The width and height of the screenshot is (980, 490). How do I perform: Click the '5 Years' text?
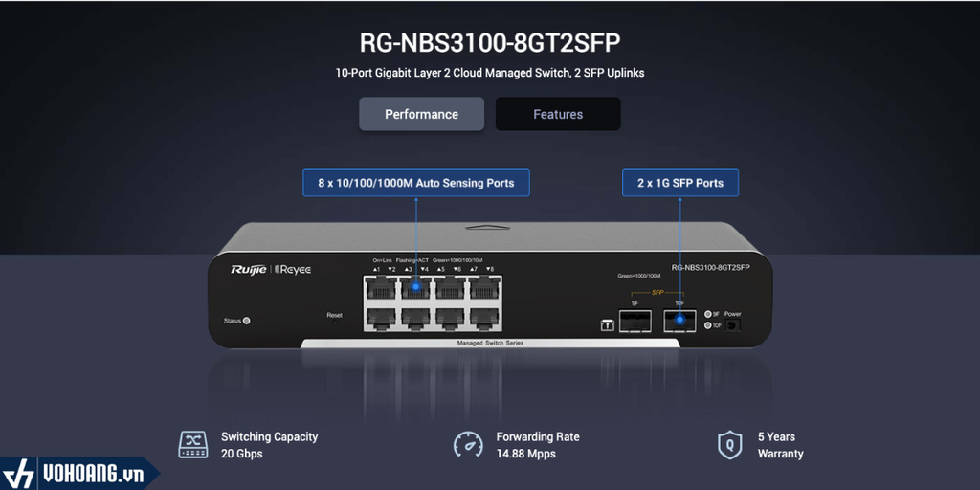tap(776, 436)
